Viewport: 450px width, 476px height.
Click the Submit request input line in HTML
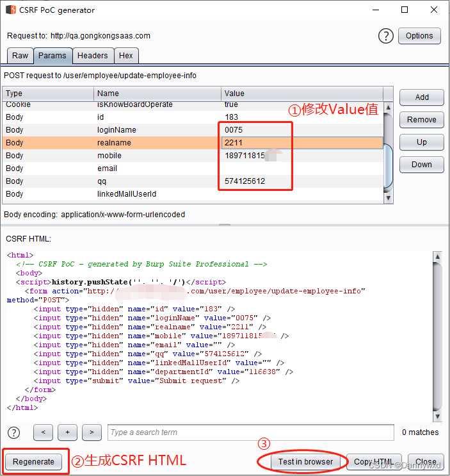[x=136, y=381]
